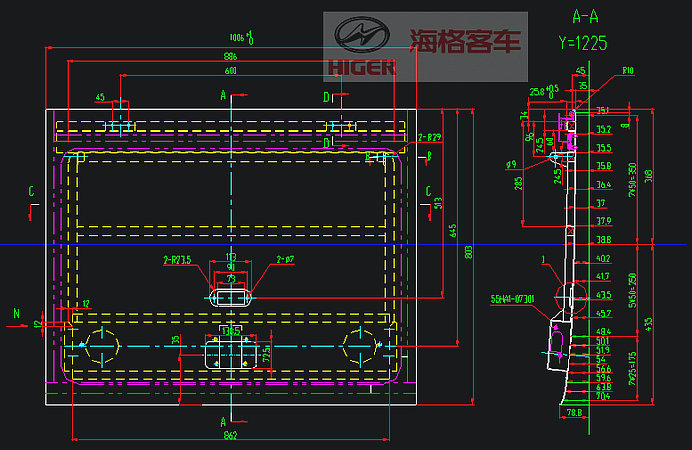Select the white slot shape at center

[x=230, y=297]
